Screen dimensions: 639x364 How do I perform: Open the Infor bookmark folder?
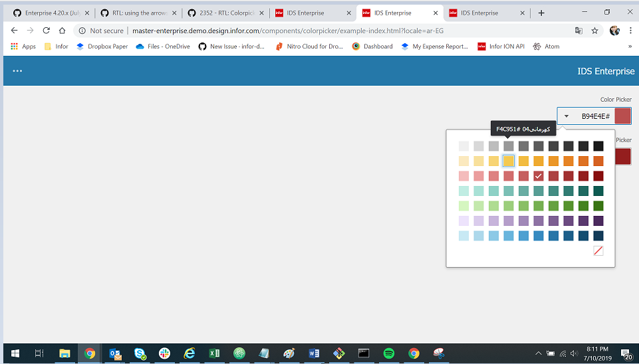pyautogui.click(x=57, y=46)
